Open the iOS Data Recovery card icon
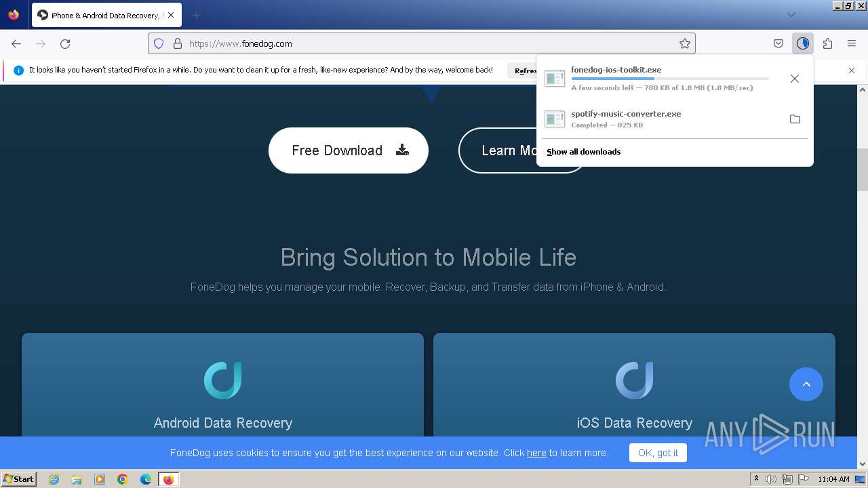 point(635,380)
